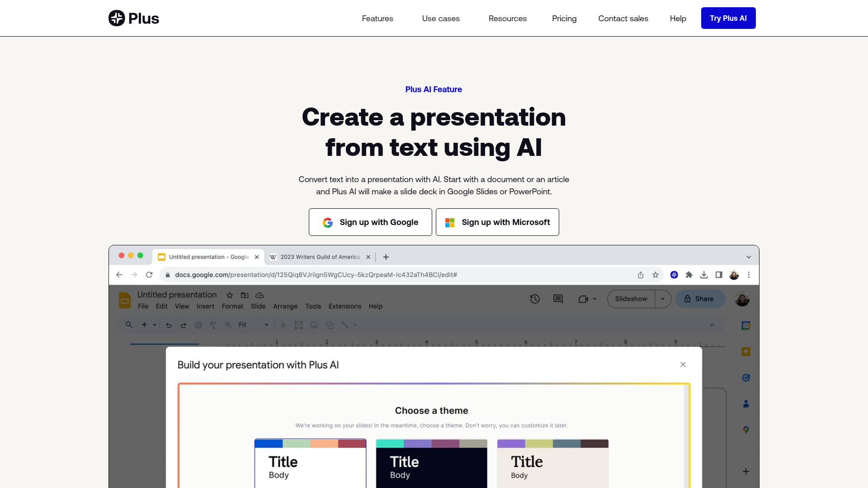Open Google Calendar in the side panel
The height and width of the screenshot is (488, 868).
point(746,325)
